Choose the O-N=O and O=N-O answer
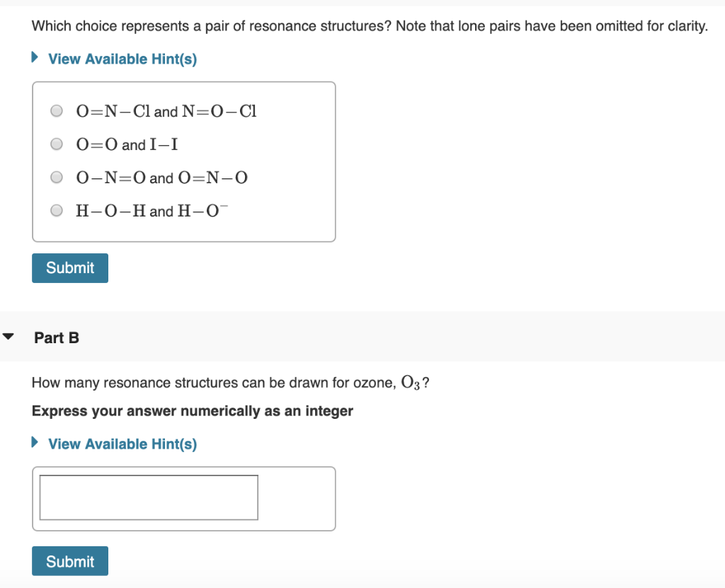 point(56,177)
